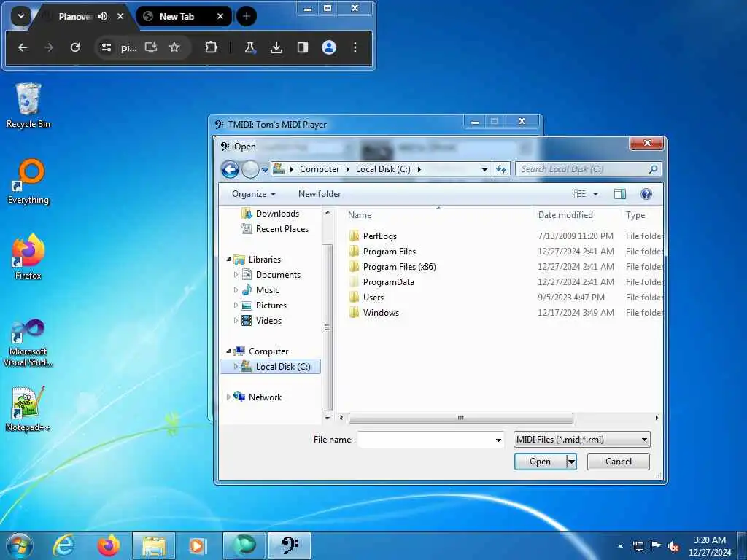Open the File name history dropdown
Image resolution: width=747 pixels, height=560 pixels.
(x=498, y=440)
